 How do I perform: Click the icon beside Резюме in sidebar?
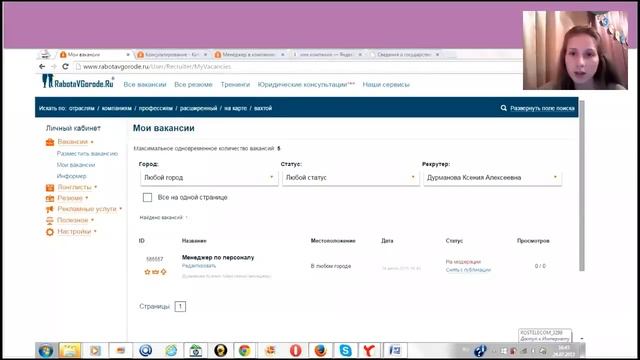[50, 198]
